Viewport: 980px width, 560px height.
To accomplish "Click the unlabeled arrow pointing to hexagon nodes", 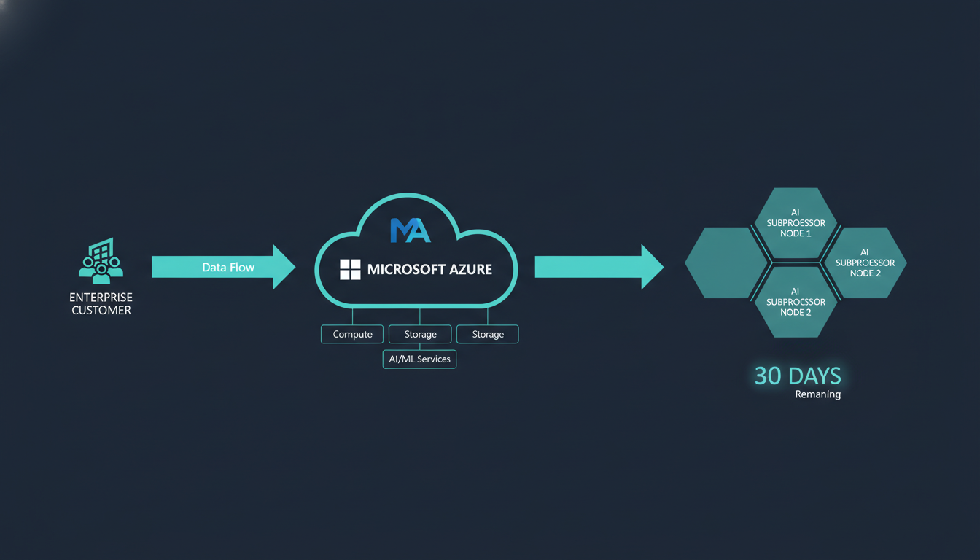I will coord(599,267).
